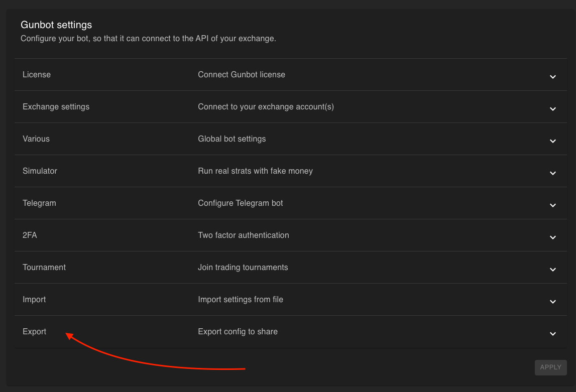Select the Various row label
Image resolution: width=576 pixels, height=392 pixels.
[36, 139]
